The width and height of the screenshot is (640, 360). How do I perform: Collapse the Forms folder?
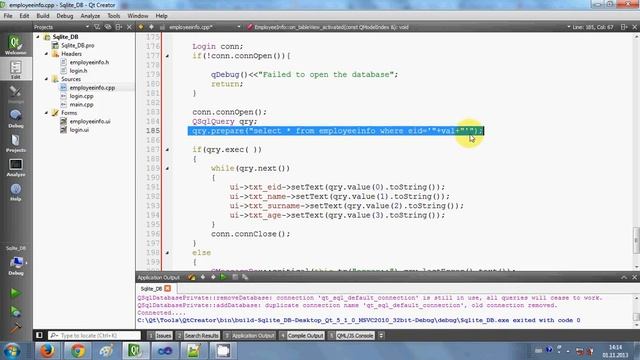tap(46, 113)
